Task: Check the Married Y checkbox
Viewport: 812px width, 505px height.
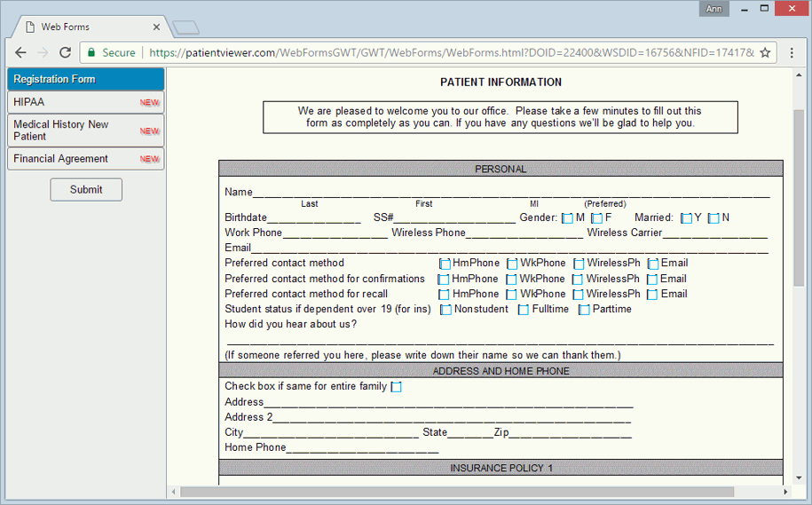Action: click(x=686, y=218)
